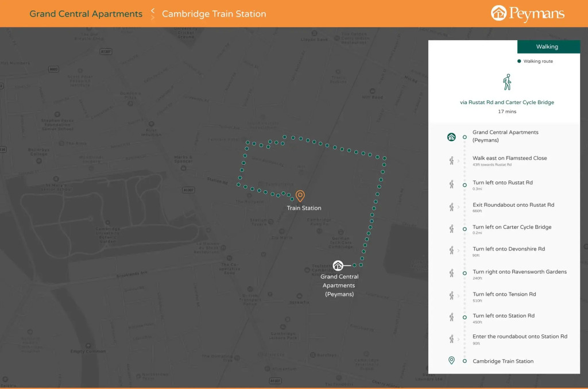Click the down chevron between header titles
Screen dimensions: 588x389
153,18
